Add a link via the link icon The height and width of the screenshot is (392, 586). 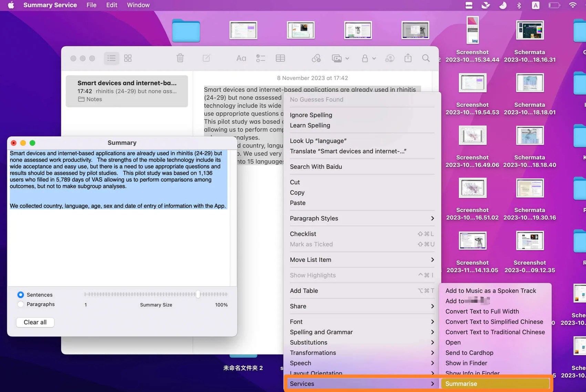(316, 58)
